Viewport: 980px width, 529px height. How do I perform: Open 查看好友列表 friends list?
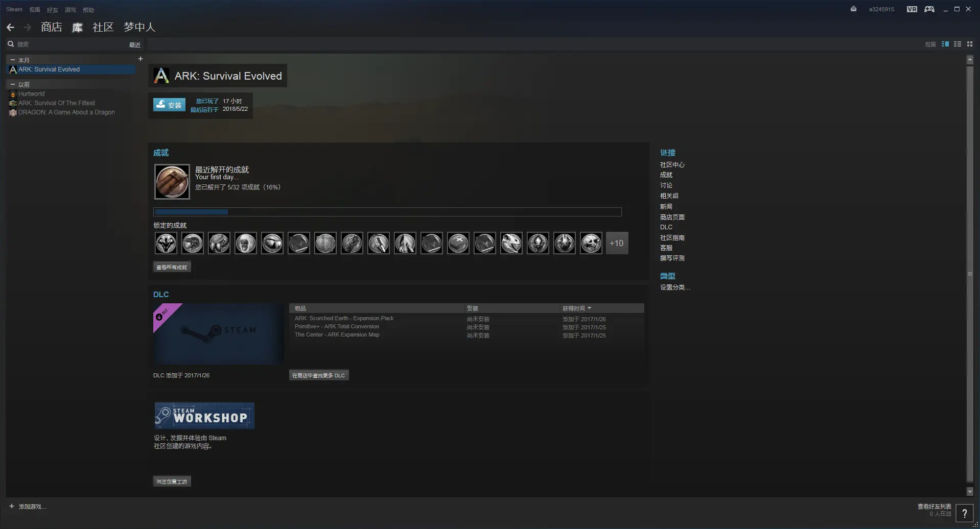935,507
